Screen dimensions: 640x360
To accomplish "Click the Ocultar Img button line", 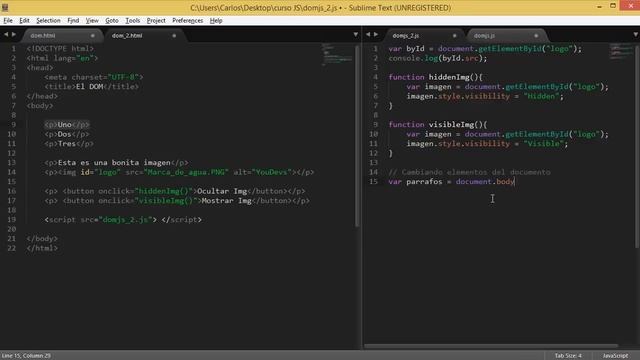I will 175,191.
